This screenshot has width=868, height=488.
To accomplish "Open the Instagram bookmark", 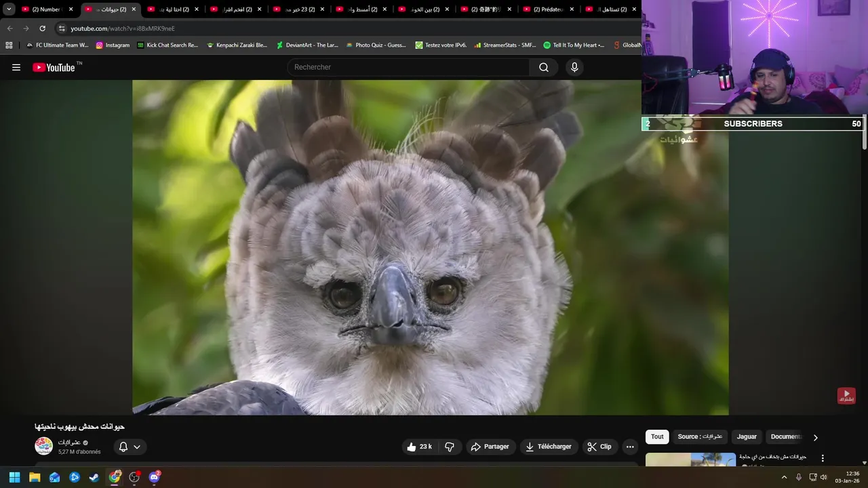I will 113,45.
